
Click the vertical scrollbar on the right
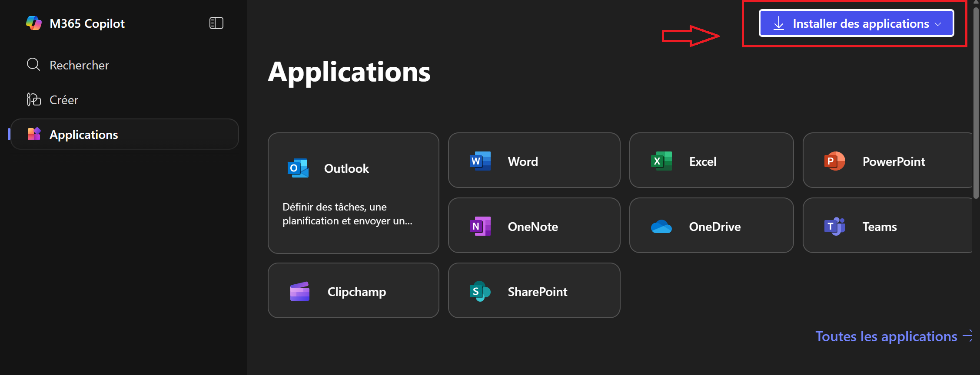(x=976, y=103)
